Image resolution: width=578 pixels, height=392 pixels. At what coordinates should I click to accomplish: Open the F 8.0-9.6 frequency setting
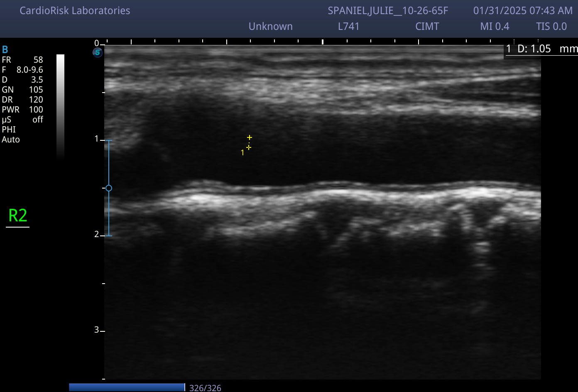point(22,70)
